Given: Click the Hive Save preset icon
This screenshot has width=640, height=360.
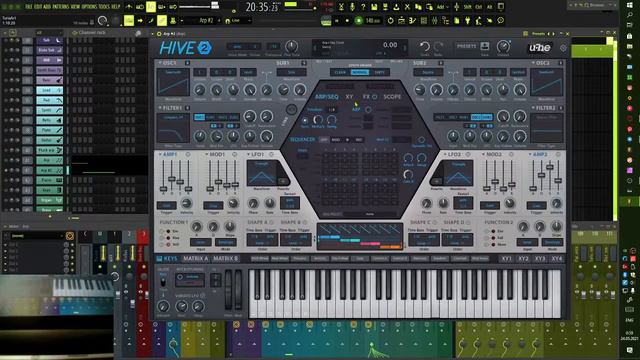Looking at the screenshot, I should pos(485,46).
